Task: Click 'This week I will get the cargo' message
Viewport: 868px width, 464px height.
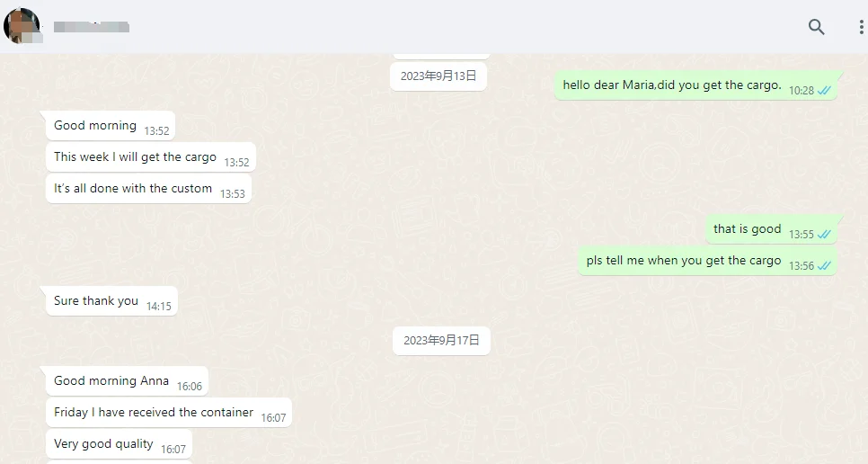Action: pyautogui.click(x=151, y=157)
